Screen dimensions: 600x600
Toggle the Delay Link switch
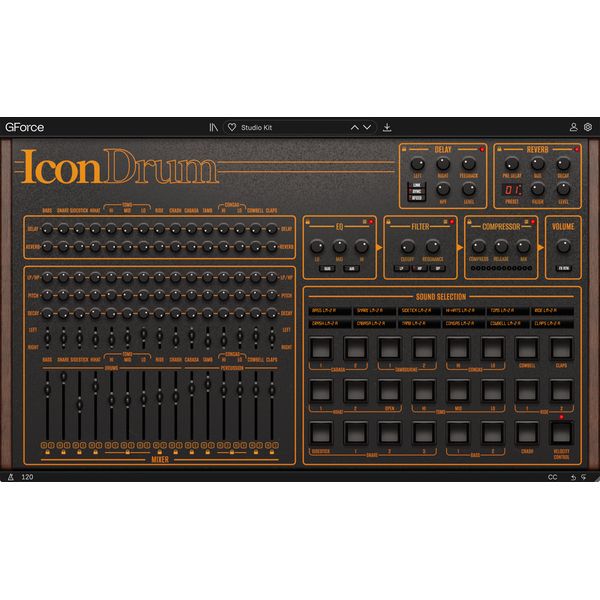click(x=416, y=185)
